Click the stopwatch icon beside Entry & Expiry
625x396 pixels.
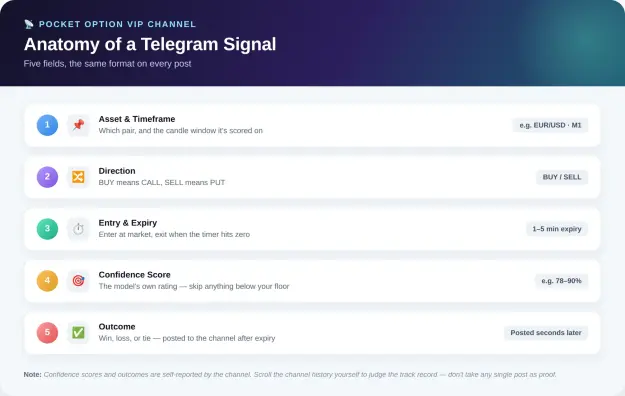tap(78, 229)
